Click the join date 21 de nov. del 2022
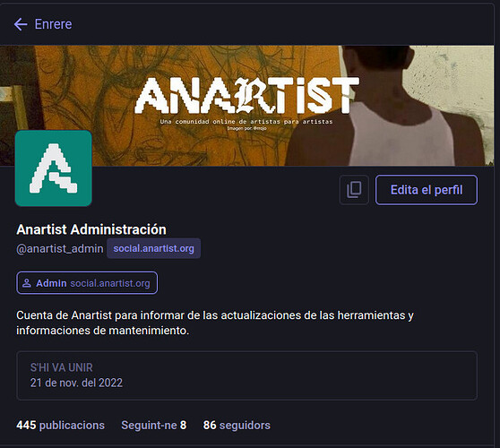 tap(76, 383)
